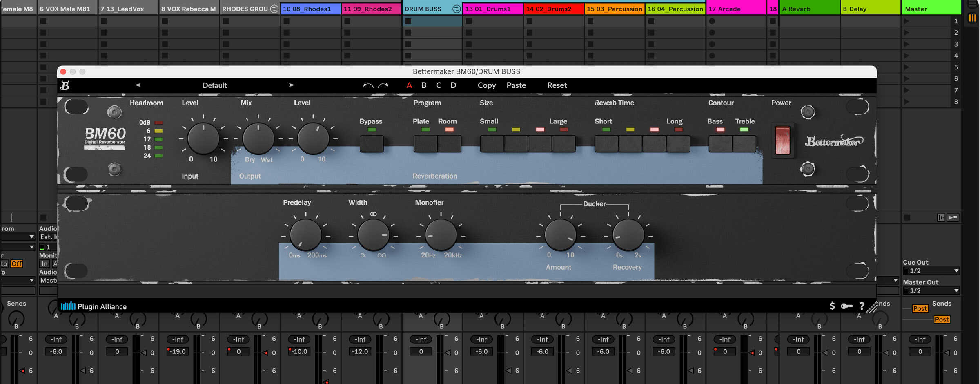Click the Bettermaker brand logo on the faceplate

(x=834, y=141)
